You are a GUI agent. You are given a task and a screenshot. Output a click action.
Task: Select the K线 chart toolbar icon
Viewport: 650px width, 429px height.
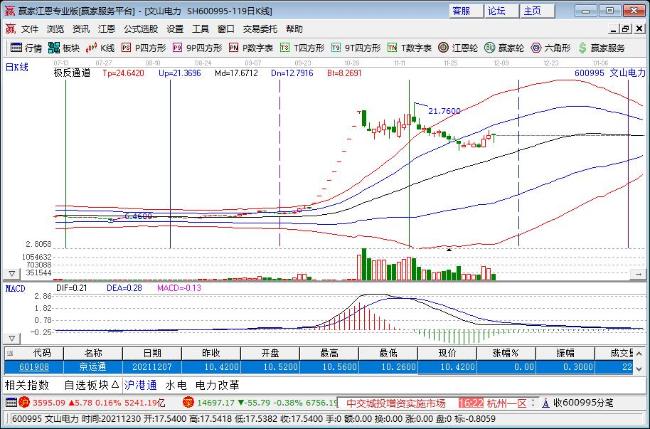(100, 48)
